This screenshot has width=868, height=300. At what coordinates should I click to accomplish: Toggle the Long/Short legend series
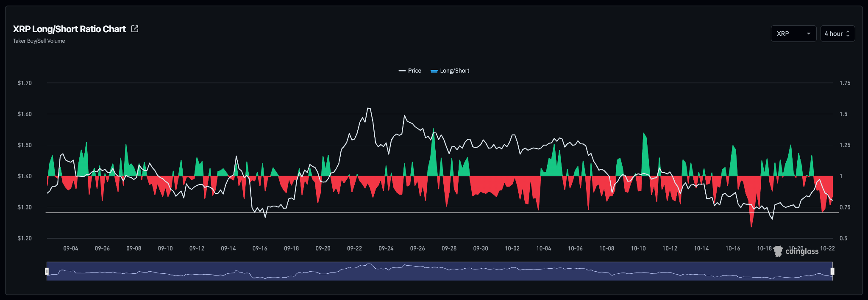pyautogui.click(x=450, y=71)
